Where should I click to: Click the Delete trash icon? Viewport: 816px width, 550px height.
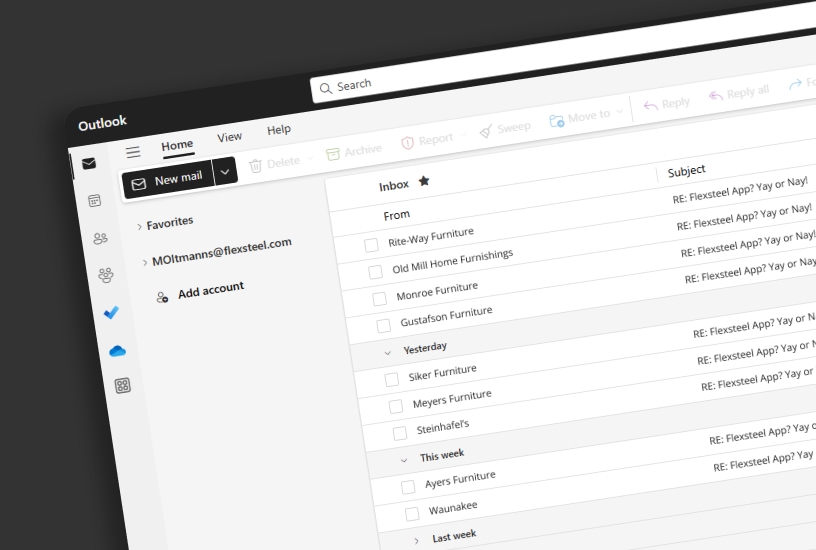(256, 166)
